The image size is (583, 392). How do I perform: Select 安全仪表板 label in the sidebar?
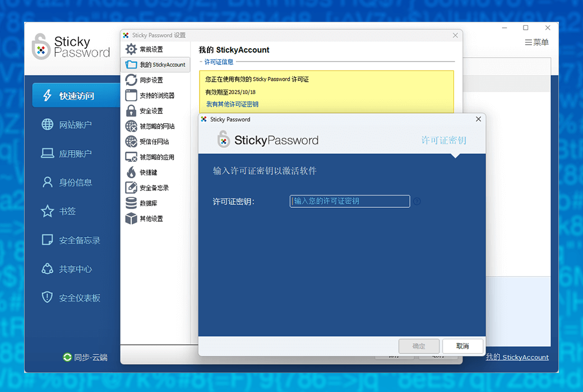coord(80,298)
